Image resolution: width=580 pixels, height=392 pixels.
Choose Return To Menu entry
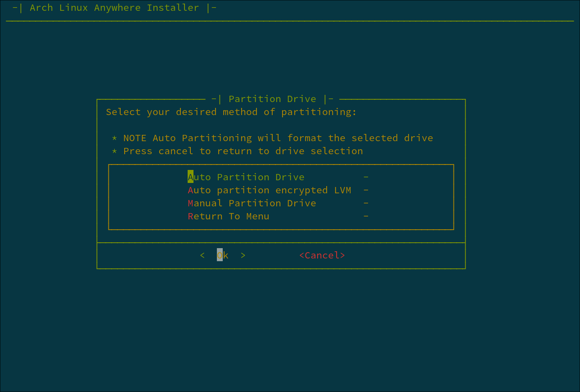point(229,216)
